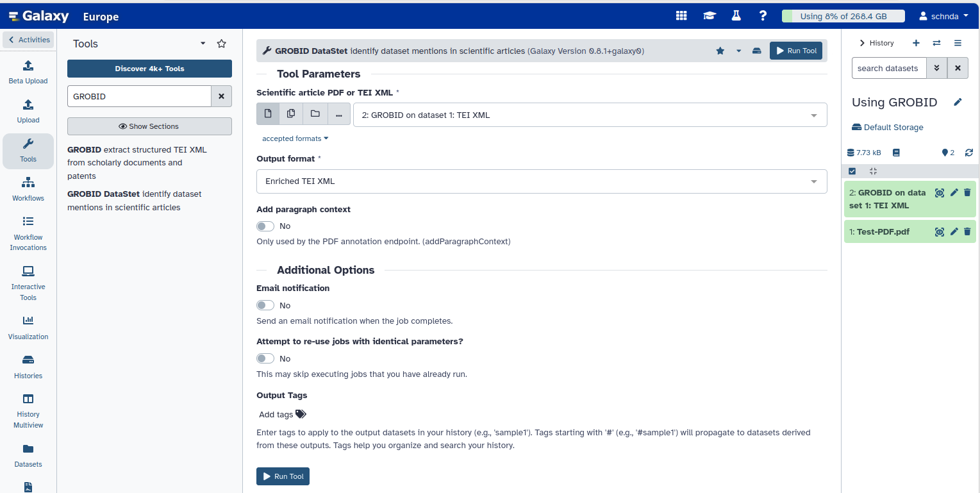Screen dimensions: 980x493
Task: Open the GROBID DataStet tool link
Action: pos(135,201)
